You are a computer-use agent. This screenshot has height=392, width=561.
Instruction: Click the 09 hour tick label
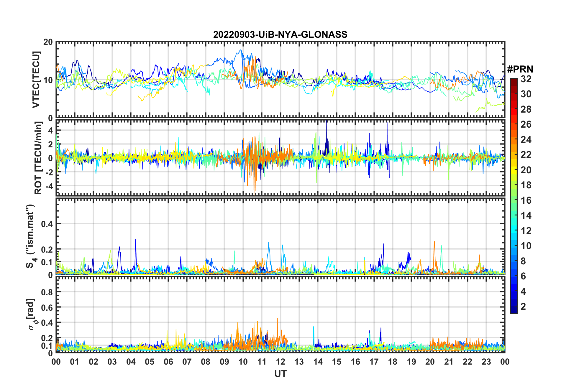pos(224,362)
